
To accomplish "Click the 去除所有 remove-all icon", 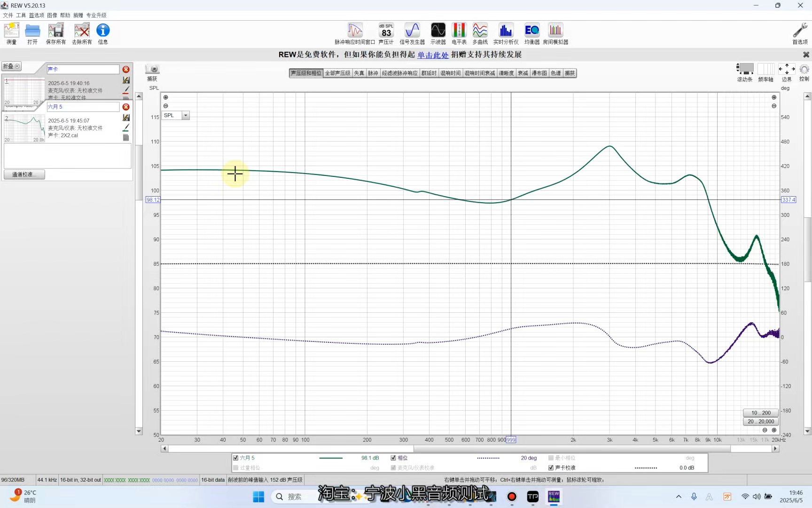I will 82,33.
